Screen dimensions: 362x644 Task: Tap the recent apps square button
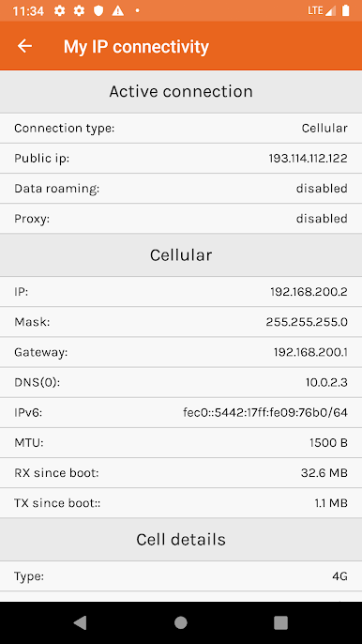coord(280,622)
